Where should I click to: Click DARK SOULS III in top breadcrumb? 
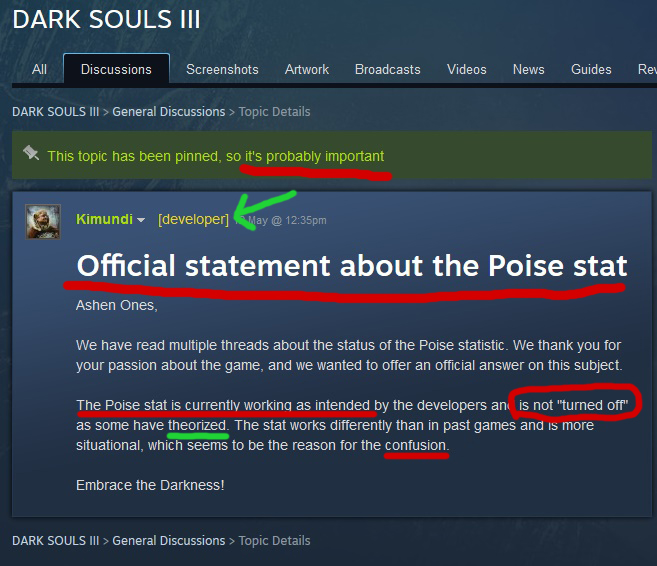(55, 111)
